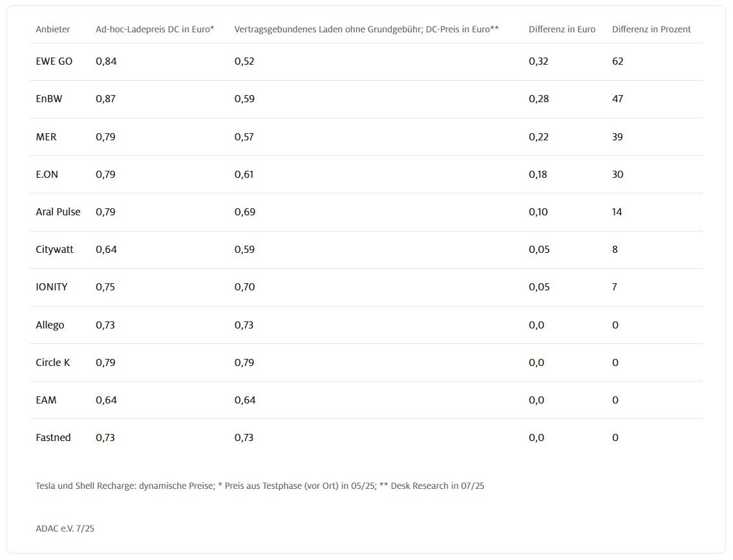The height and width of the screenshot is (560, 733).
Task: Click the Tesla und Shell Recharge footnote
Action: point(260,486)
